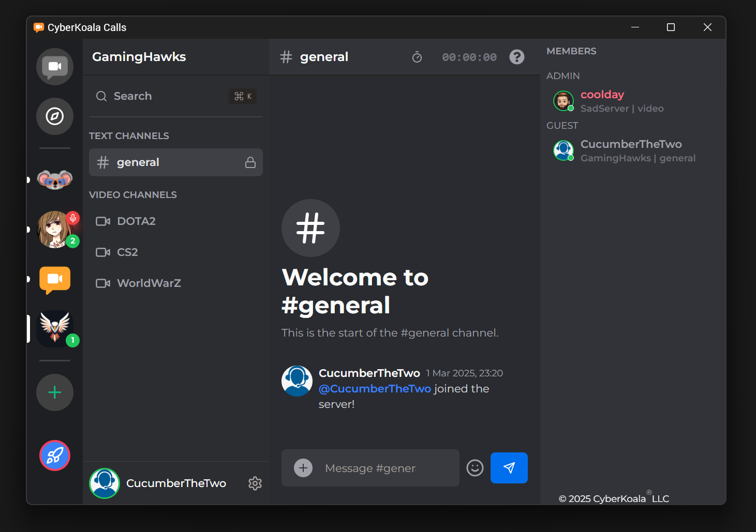
Task: Open the WorldWarZ video channel
Action: 149,283
